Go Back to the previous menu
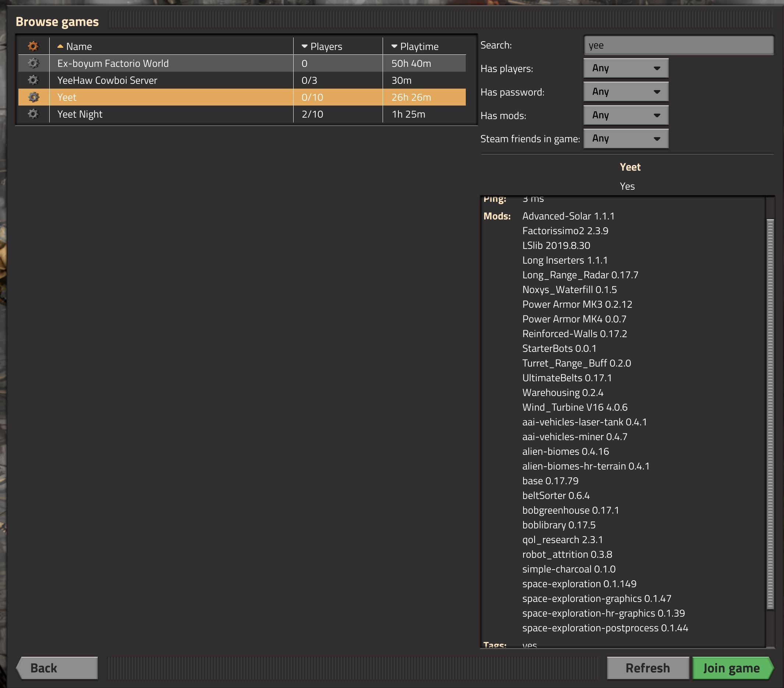Image resolution: width=784 pixels, height=688 pixels. tap(57, 668)
